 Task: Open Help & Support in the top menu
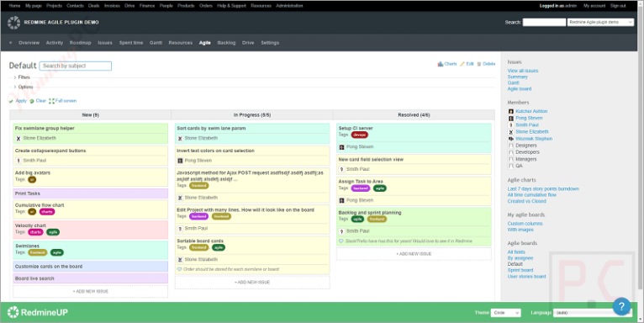coord(231,6)
